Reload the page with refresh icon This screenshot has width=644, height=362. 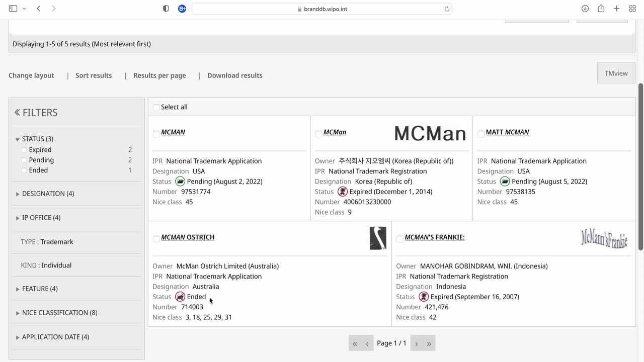[x=447, y=9]
